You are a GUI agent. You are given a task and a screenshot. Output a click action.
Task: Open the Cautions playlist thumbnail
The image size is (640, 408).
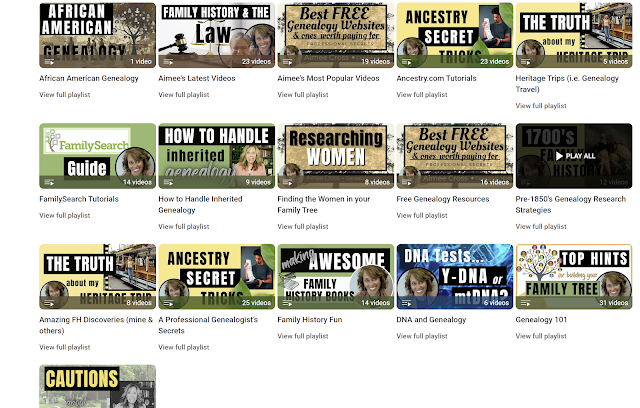click(98, 386)
